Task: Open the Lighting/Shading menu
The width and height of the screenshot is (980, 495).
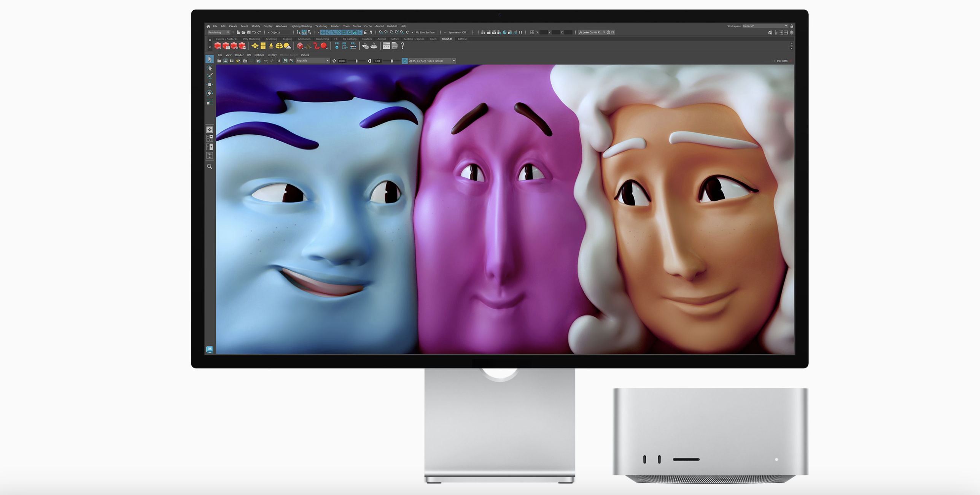Action: pos(301,26)
